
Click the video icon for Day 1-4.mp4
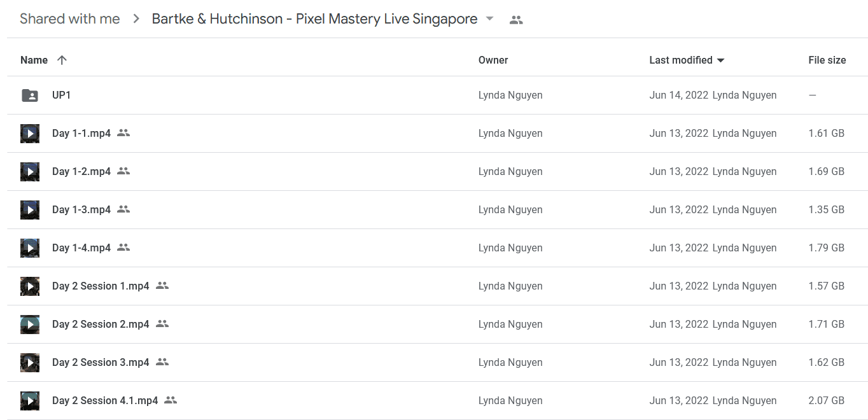(30, 248)
